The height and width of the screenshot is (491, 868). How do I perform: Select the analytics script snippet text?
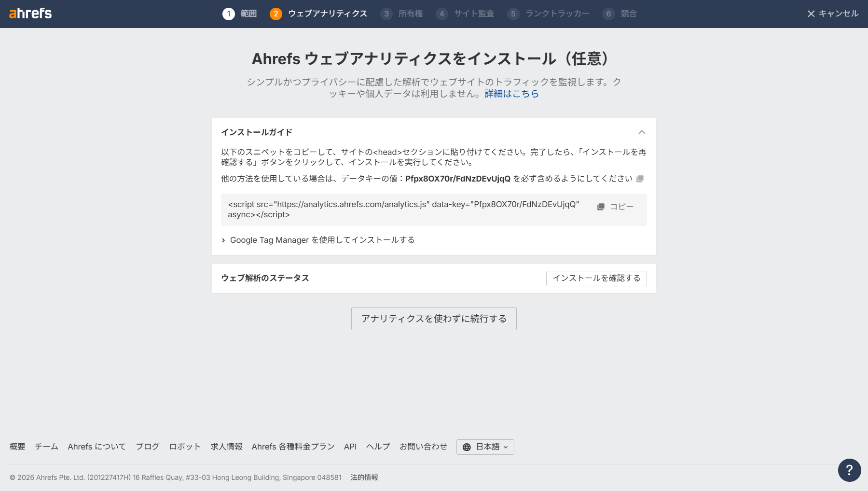(x=402, y=210)
